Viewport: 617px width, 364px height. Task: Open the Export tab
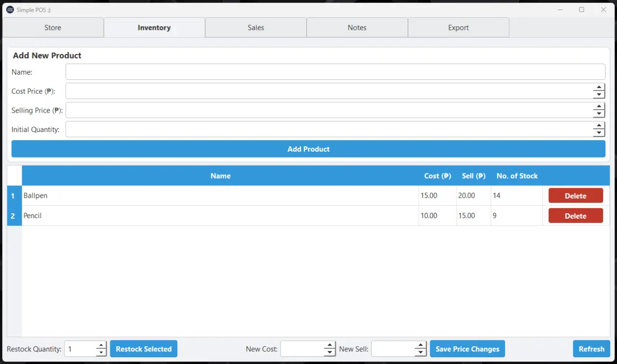pos(458,27)
